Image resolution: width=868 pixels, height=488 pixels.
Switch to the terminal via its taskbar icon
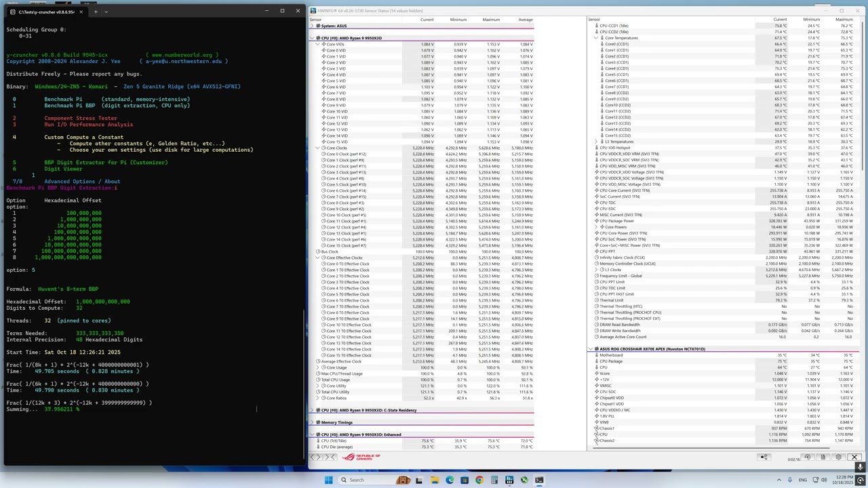coord(539,480)
